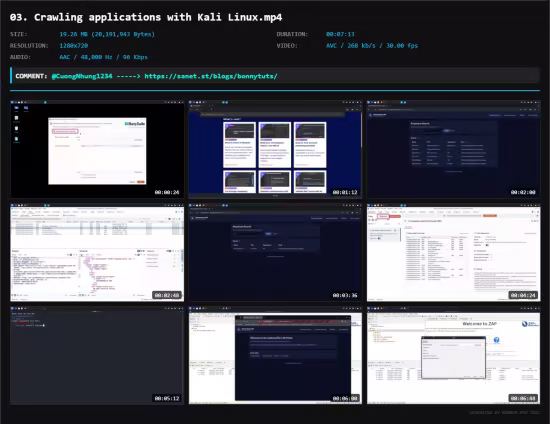Click the resolution value 1280x720
Image resolution: width=550 pixels, height=424 pixels.
coord(74,46)
